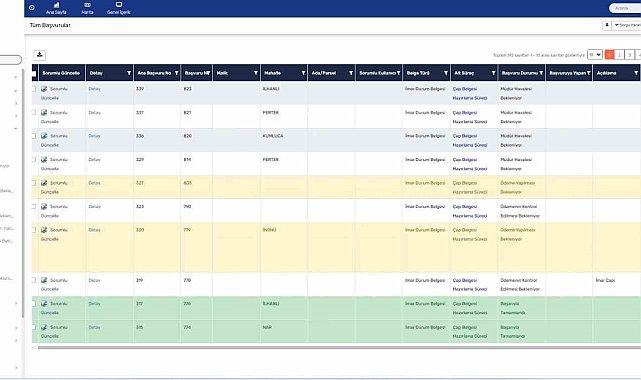Tick the checkbox for application 317 row

pos(34,304)
